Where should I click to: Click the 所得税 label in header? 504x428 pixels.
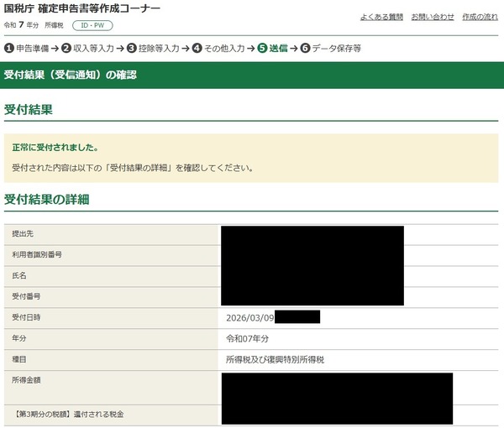[54, 25]
